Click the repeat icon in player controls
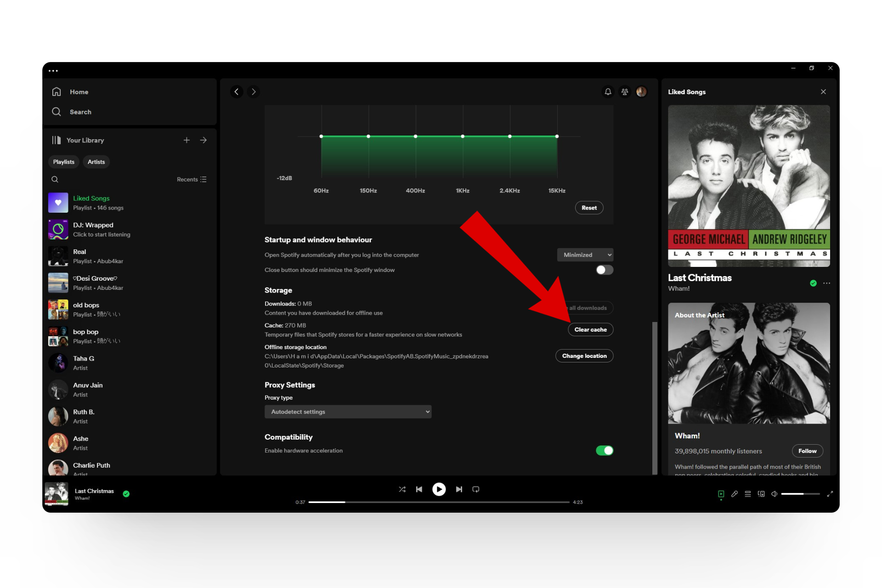The height and width of the screenshot is (588, 882). (x=476, y=489)
